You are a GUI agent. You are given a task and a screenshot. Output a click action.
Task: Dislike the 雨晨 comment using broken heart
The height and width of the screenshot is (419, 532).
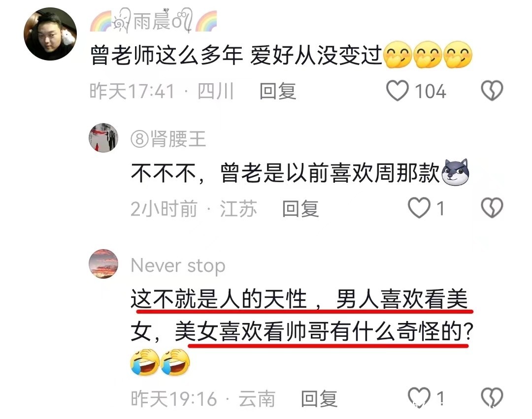click(492, 91)
